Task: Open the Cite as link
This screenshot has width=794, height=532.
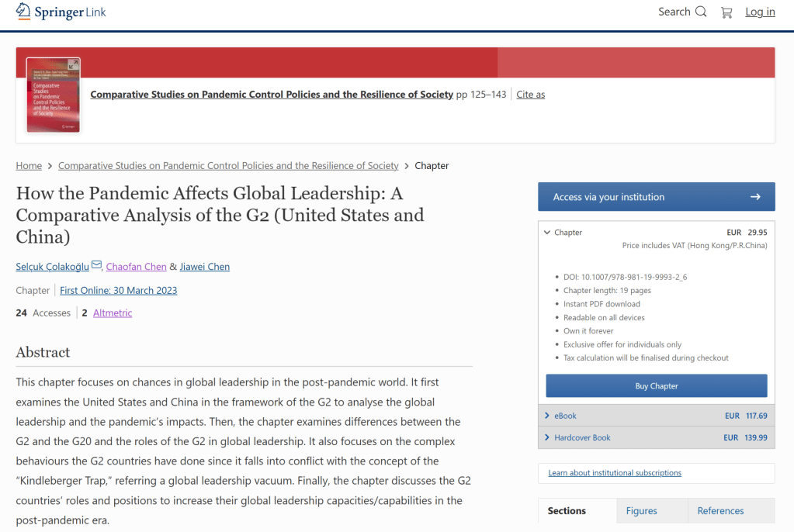Action: point(531,95)
